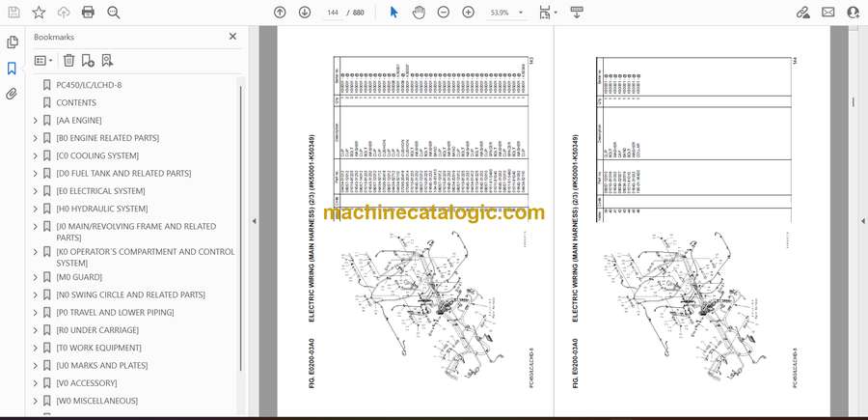The image size is (868, 420).
Task: Click the Save file icon
Action: point(14,13)
